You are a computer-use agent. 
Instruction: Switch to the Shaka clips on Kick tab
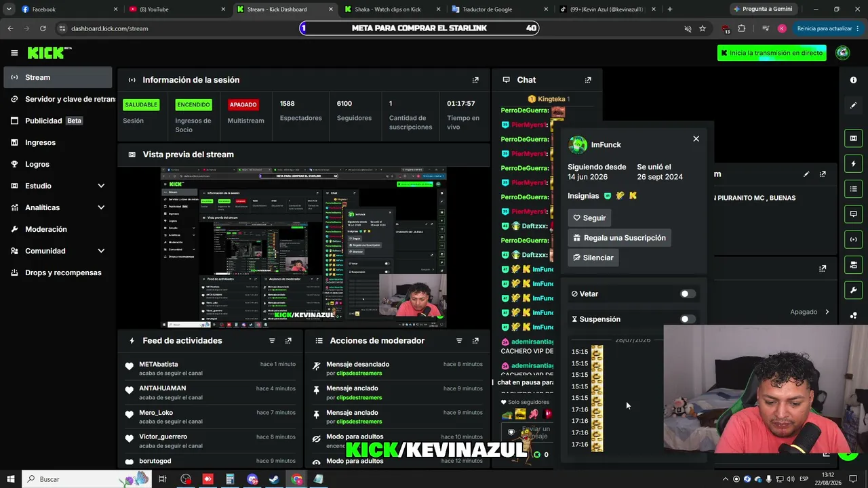click(x=392, y=9)
